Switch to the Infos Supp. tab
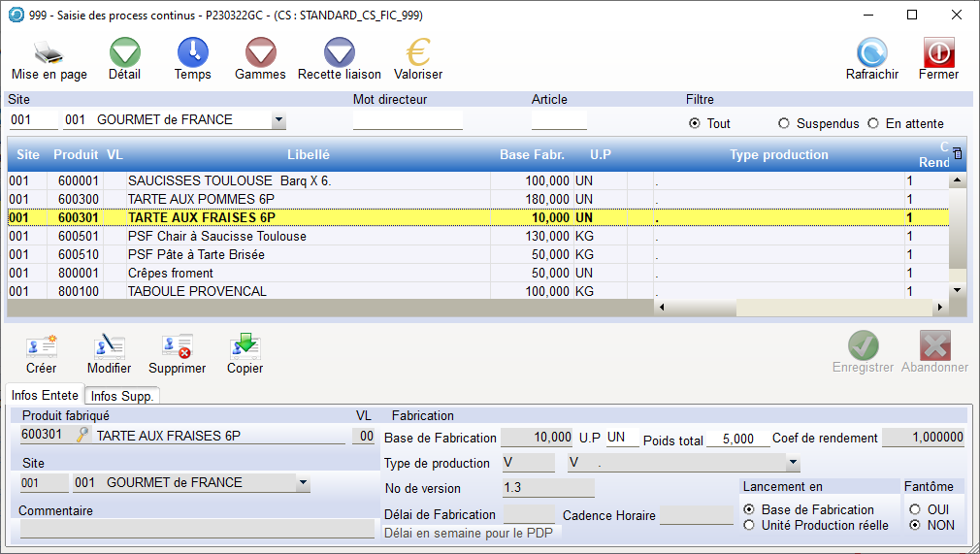Viewport: 980px width, 554px height. point(122,396)
